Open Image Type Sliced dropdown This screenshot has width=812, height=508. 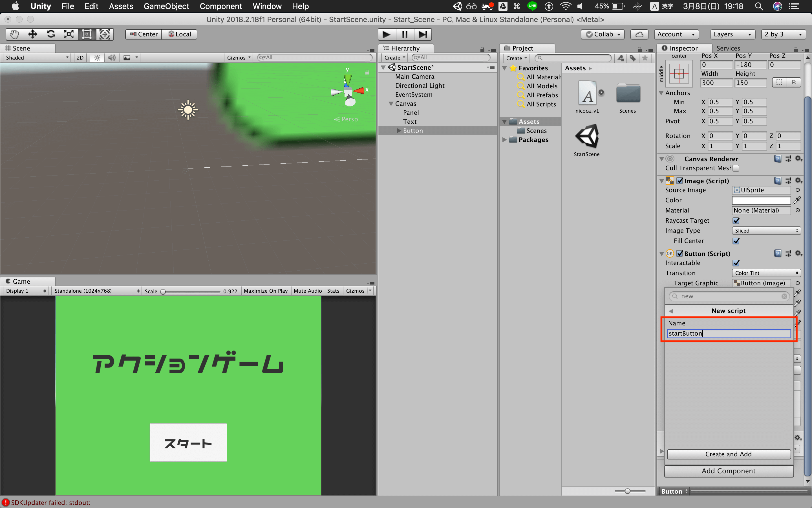pyautogui.click(x=766, y=231)
